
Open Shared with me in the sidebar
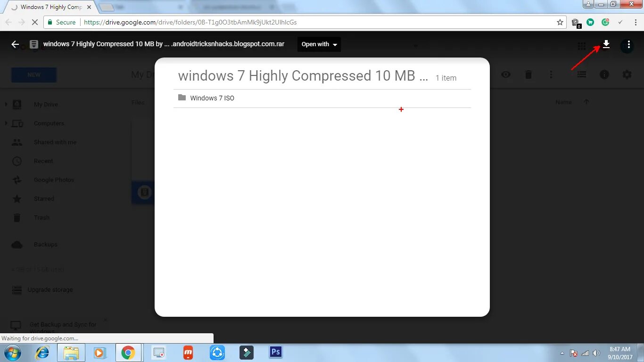click(x=55, y=142)
